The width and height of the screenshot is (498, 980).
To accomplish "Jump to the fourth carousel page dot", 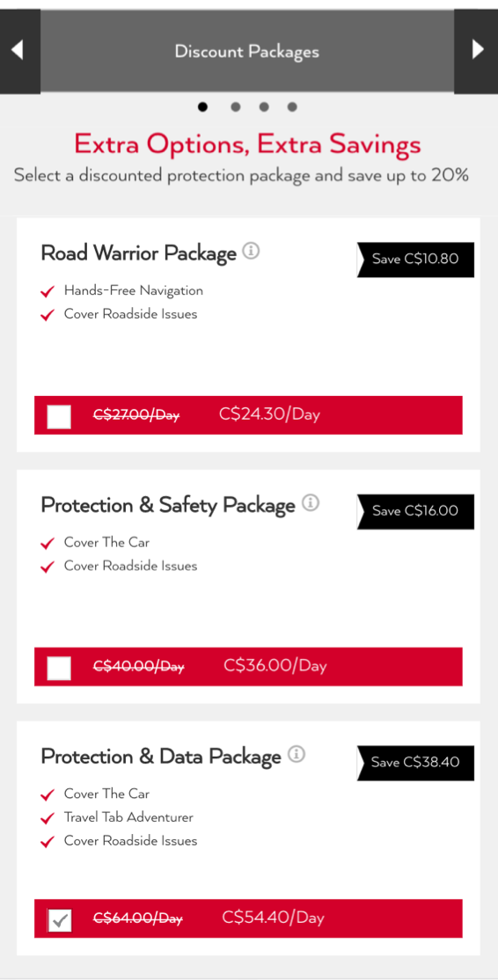I will pos(292,106).
